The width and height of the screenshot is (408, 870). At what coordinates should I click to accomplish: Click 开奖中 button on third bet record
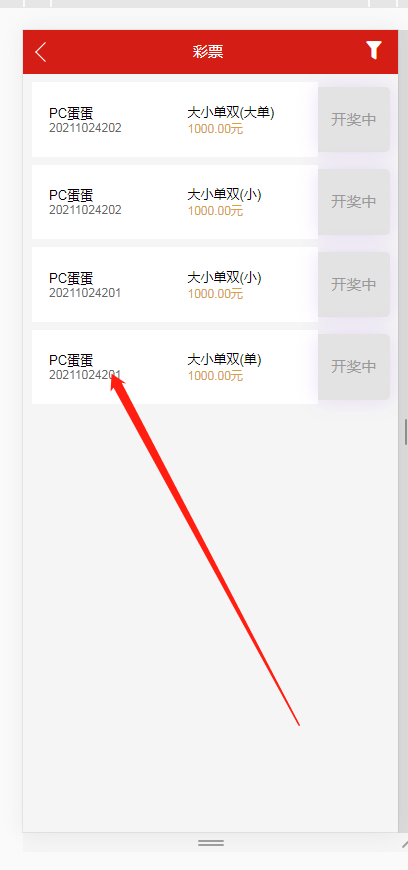[354, 284]
